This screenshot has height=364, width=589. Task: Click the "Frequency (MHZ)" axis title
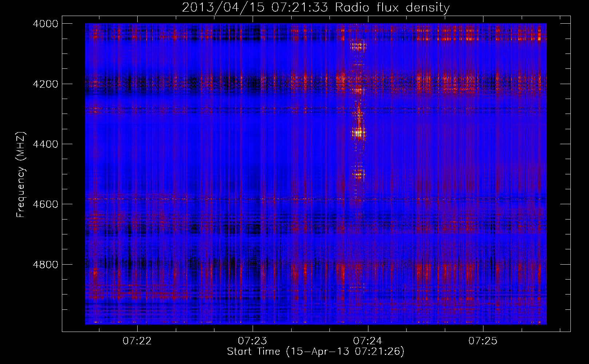click(21, 175)
